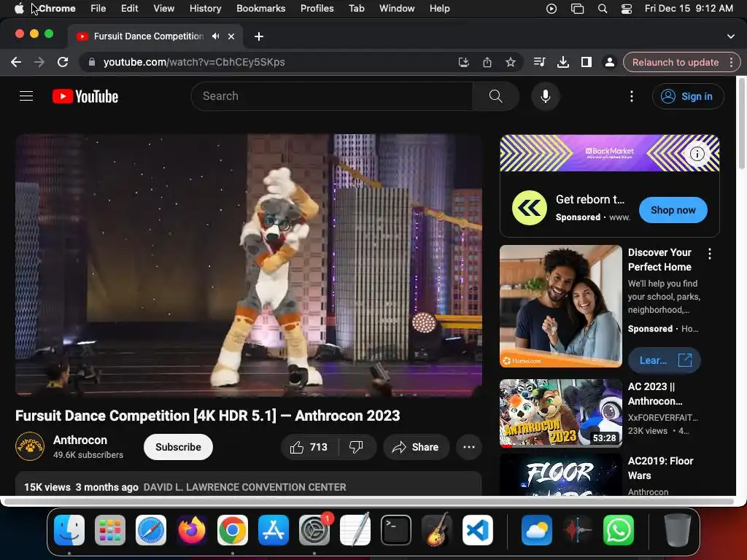Image resolution: width=747 pixels, height=560 pixels.
Task: Mute tab via speaker icon on tab
Action: tap(216, 36)
